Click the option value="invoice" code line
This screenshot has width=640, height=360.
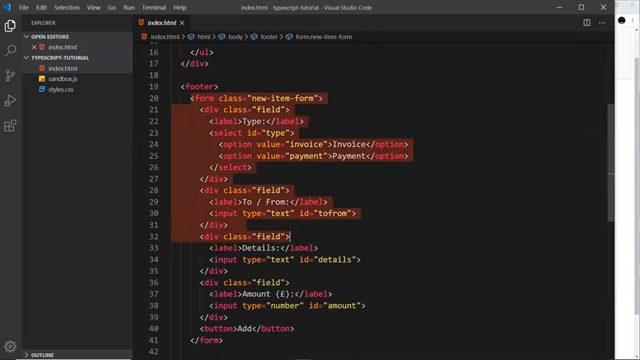click(313, 144)
